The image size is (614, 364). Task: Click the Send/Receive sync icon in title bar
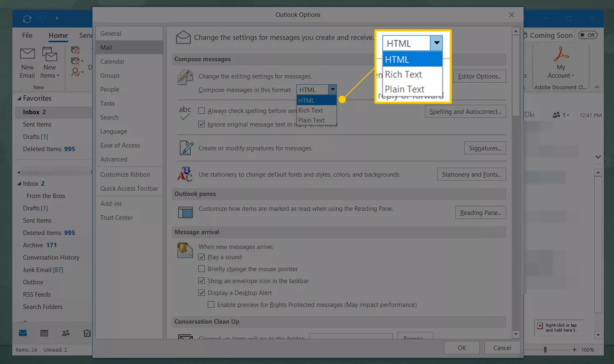click(x=27, y=19)
